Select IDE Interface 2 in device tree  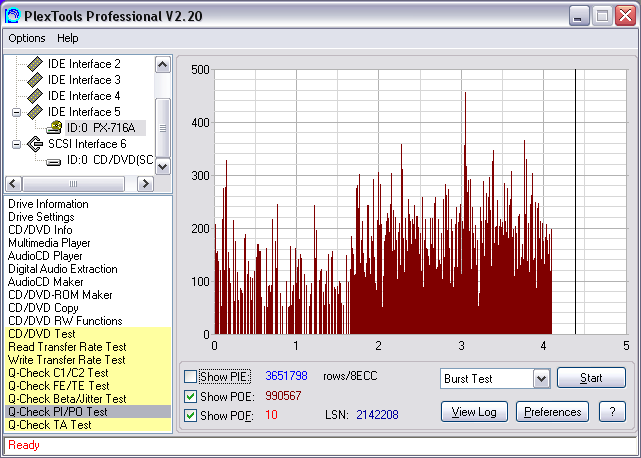point(84,64)
